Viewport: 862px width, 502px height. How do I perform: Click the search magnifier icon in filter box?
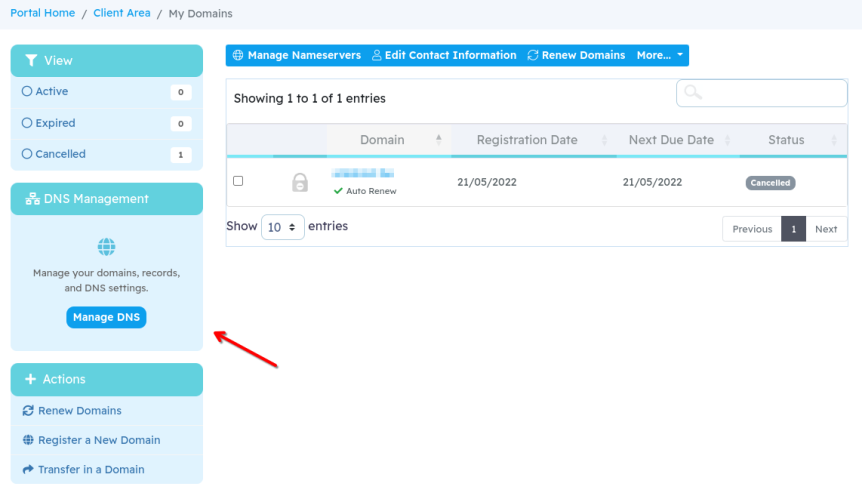693,93
